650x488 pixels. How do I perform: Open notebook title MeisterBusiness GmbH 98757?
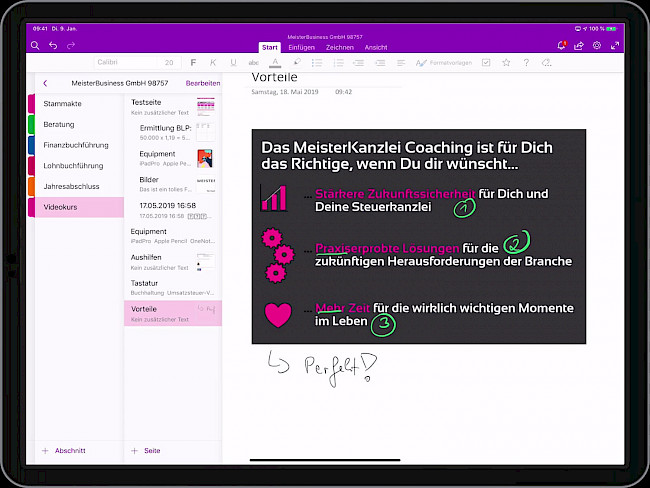(x=120, y=83)
